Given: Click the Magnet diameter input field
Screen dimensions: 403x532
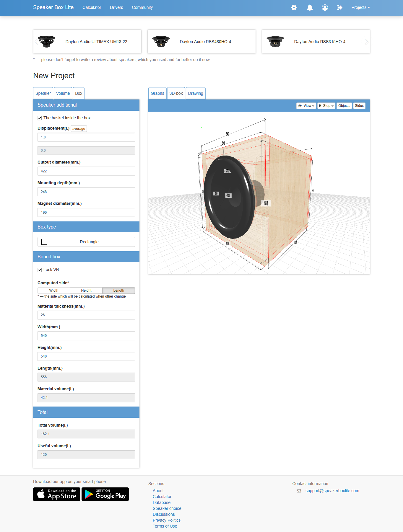Looking at the screenshot, I should (x=86, y=213).
